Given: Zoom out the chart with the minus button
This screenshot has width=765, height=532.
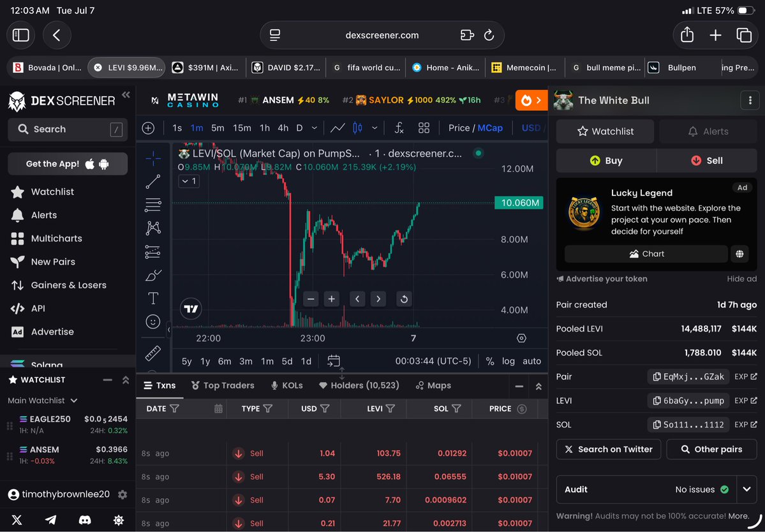Looking at the screenshot, I should (311, 299).
